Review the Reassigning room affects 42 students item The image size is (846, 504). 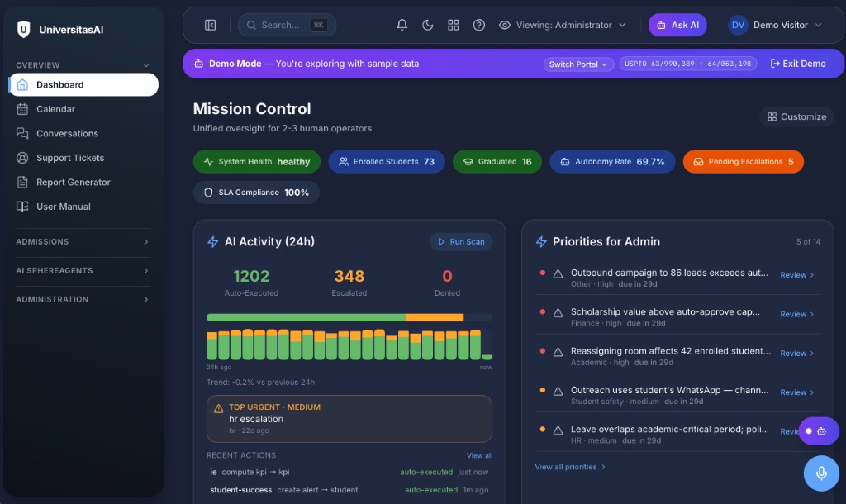coord(797,353)
